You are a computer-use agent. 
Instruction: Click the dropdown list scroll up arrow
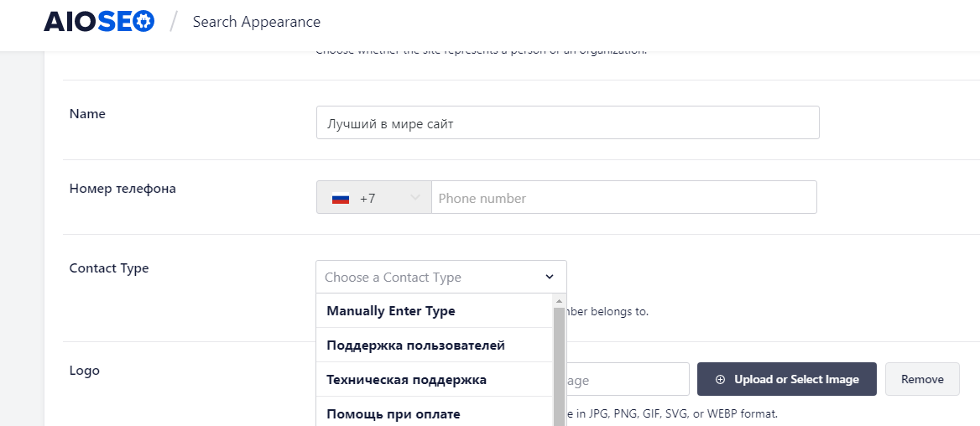[x=560, y=301]
